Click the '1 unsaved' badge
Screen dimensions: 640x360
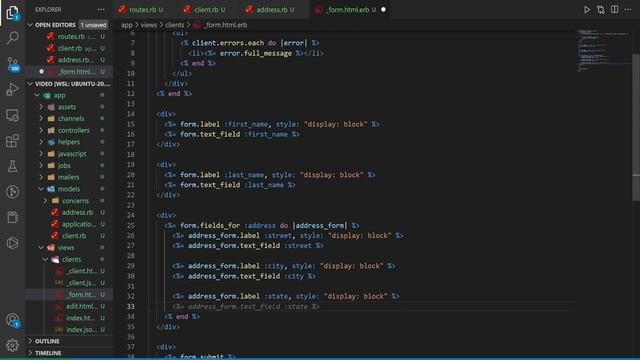(x=93, y=25)
